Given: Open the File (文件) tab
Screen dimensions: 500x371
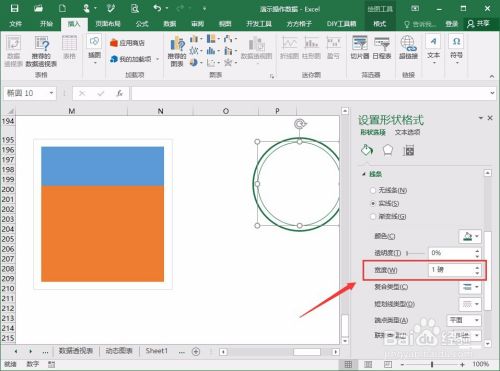Looking at the screenshot, I should point(16,24).
